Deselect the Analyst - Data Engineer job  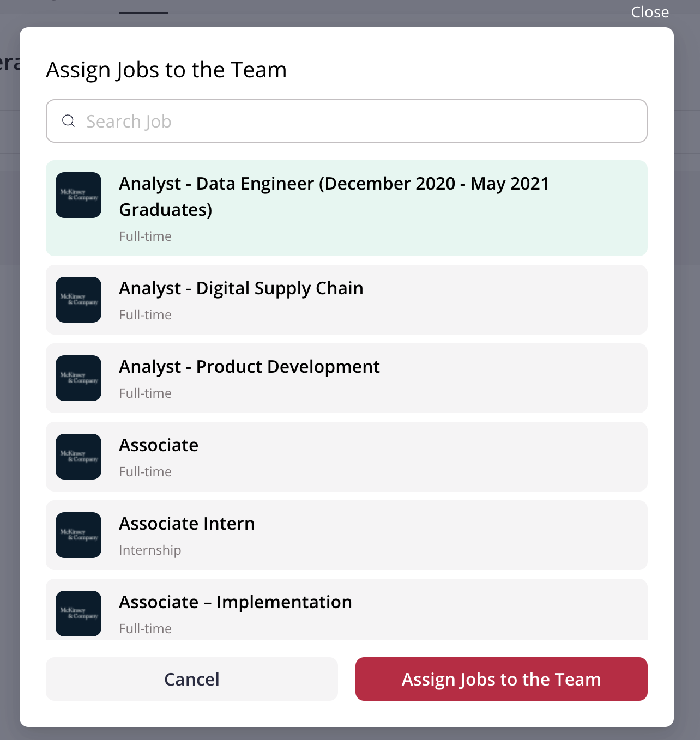[x=347, y=208]
